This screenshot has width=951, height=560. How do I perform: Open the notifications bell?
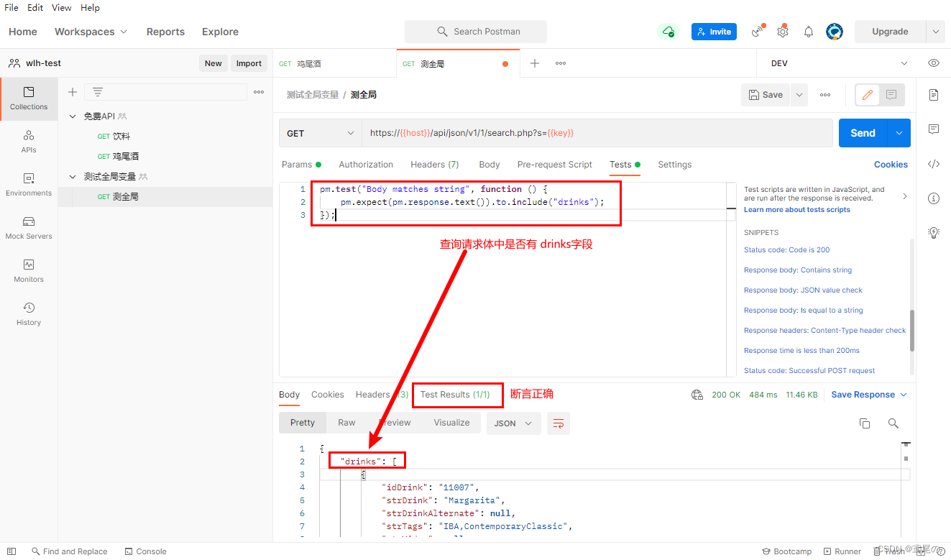[809, 32]
